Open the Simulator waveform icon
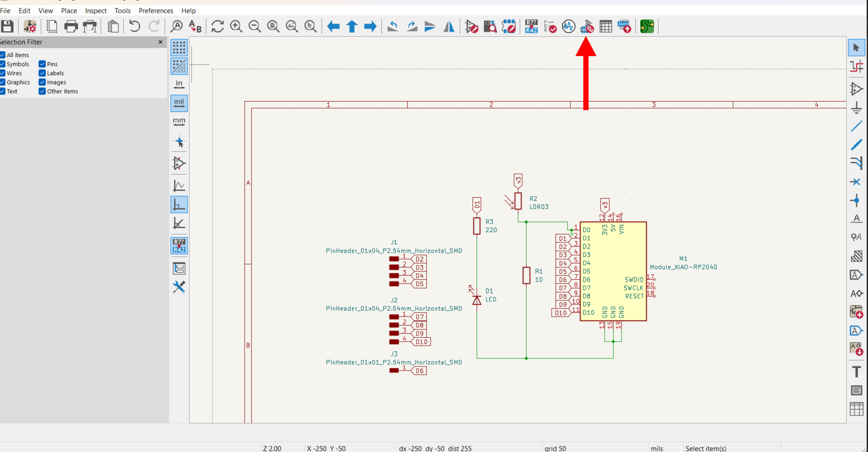 (569, 26)
